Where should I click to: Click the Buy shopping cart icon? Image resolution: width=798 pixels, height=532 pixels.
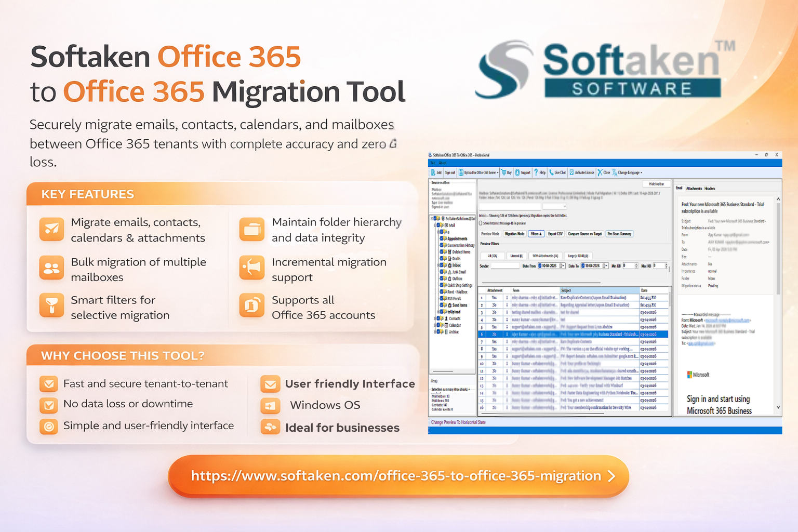pyautogui.click(x=503, y=172)
